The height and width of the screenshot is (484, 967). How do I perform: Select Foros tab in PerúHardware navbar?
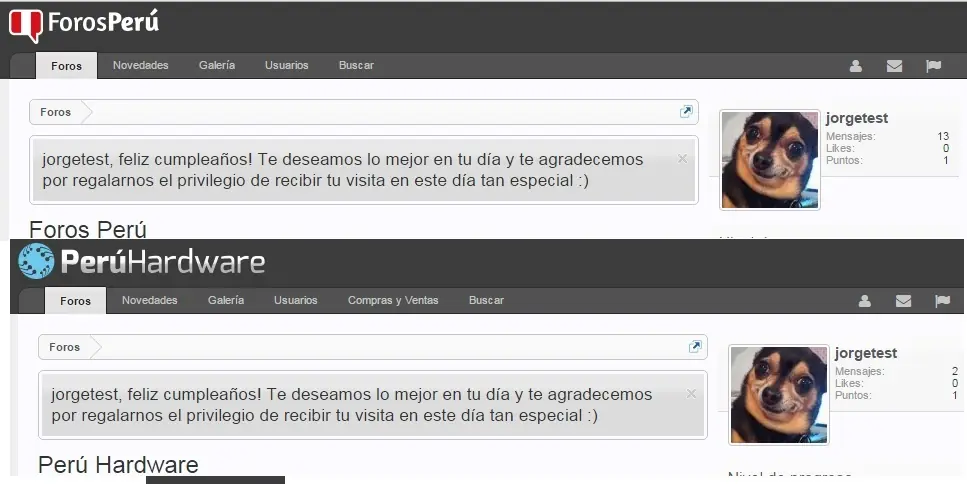coord(75,300)
